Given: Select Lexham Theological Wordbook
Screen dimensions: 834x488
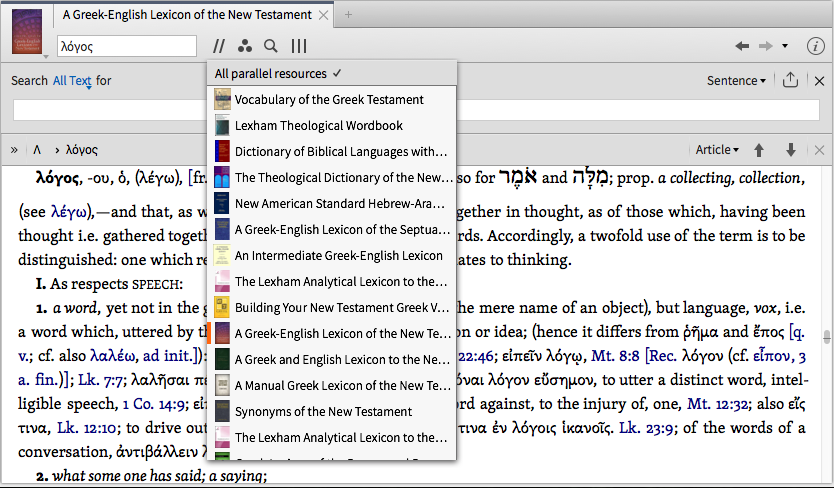Looking at the screenshot, I should (x=331, y=126).
